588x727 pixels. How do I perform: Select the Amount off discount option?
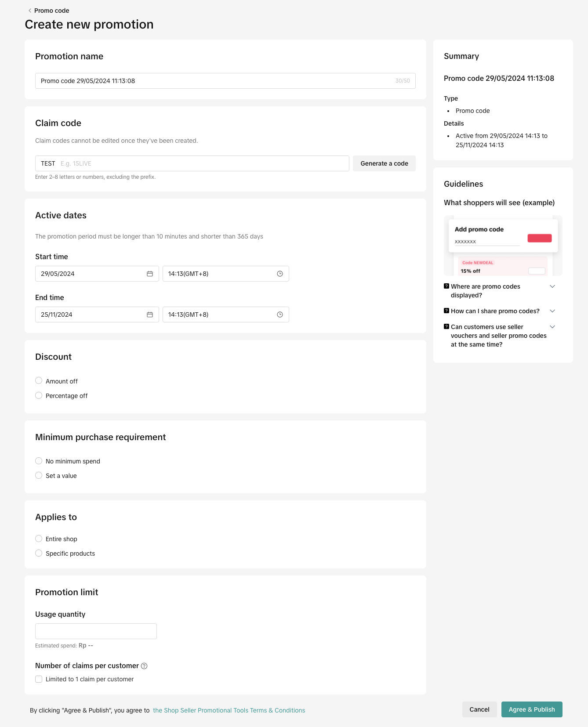[x=39, y=381]
